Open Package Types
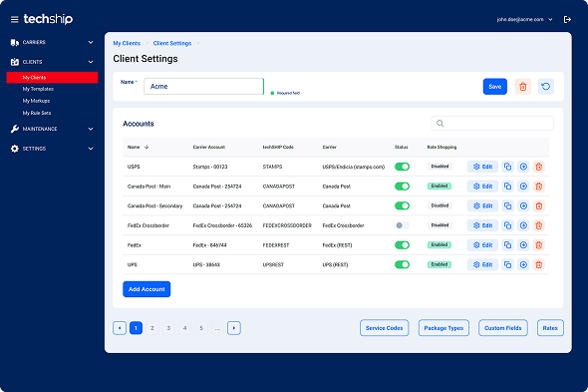 tap(443, 328)
